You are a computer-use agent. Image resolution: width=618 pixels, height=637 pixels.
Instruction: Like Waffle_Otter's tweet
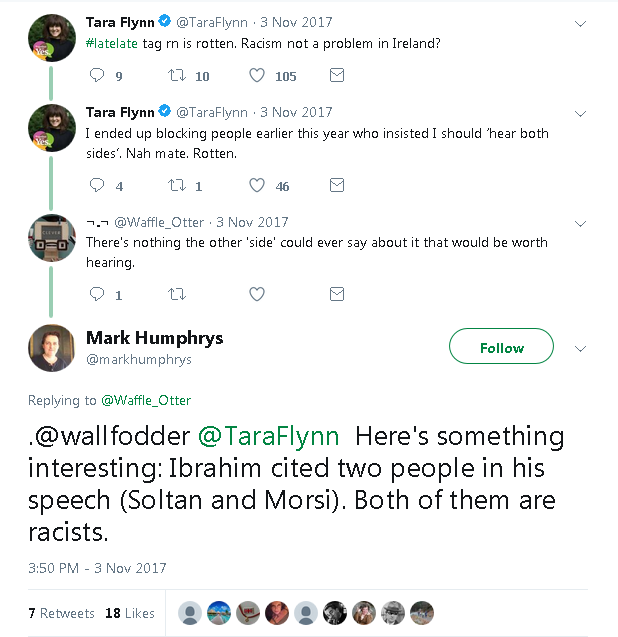pyautogui.click(x=257, y=294)
